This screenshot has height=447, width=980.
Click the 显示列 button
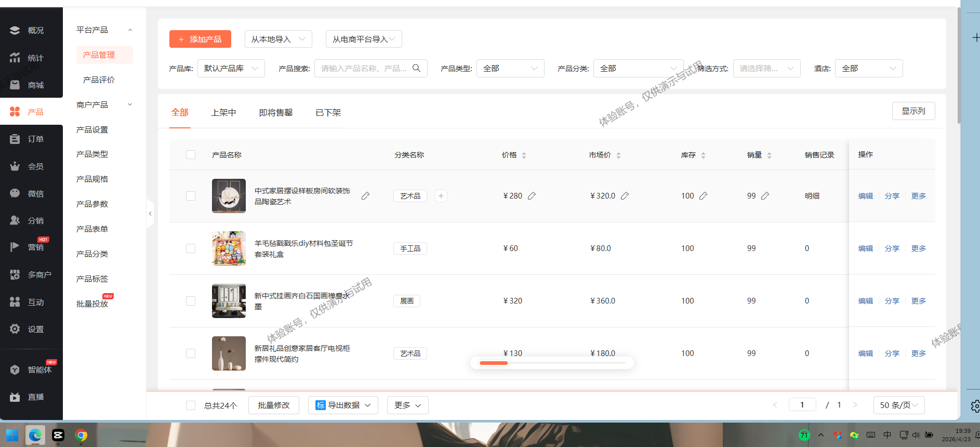pos(913,111)
